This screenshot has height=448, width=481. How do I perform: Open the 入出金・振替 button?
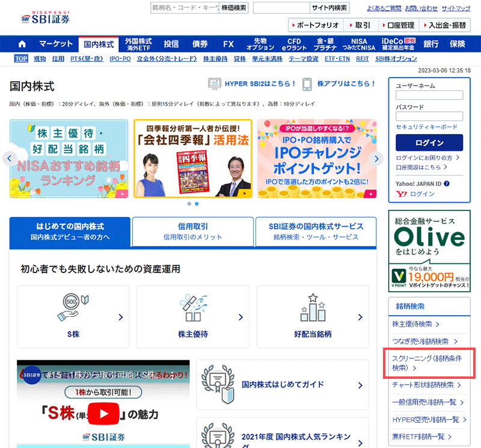[445, 25]
